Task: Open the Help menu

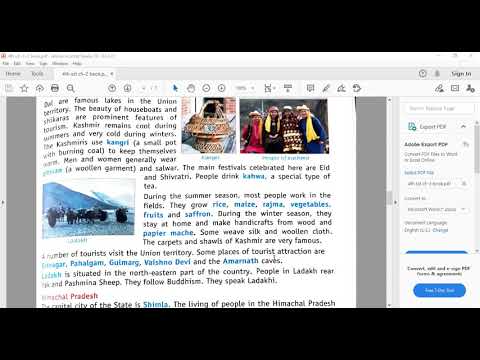Action: click(x=77, y=63)
